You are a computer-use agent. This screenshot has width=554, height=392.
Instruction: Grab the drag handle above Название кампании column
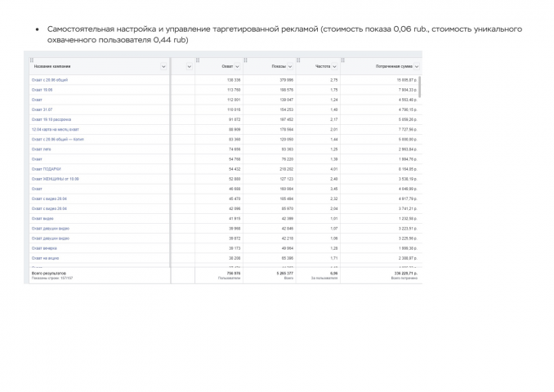click(32, 60)
